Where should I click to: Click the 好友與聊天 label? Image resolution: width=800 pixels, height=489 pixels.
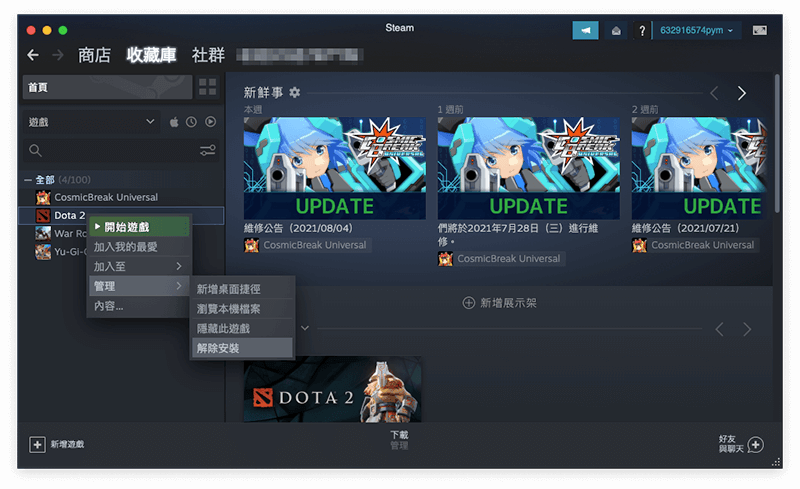click(731, 444)
